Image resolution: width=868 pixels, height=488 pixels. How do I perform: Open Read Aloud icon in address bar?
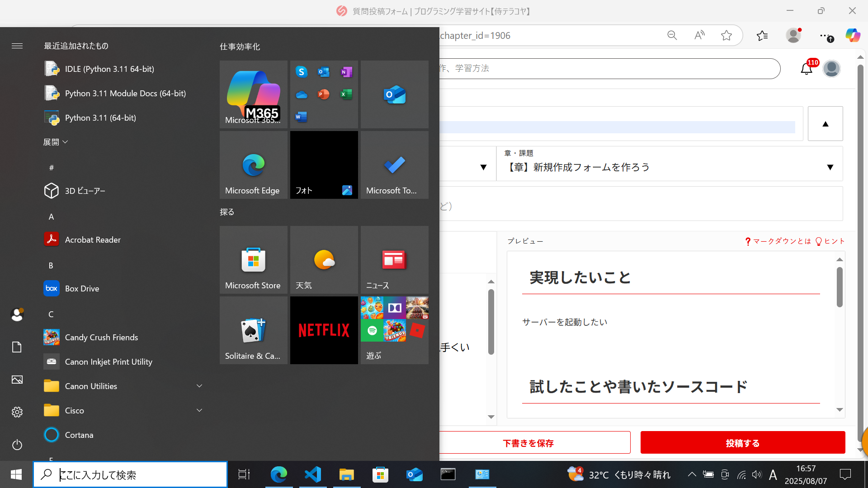tap(699, 35)
